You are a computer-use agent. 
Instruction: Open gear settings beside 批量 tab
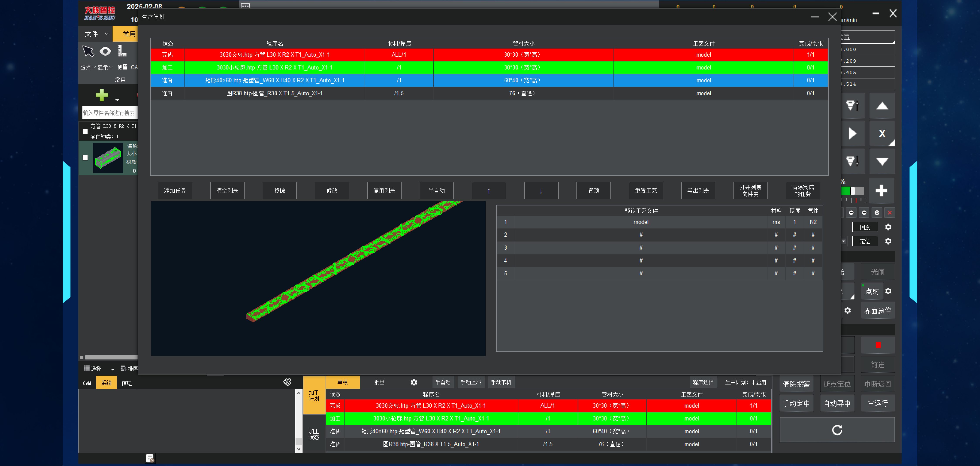tap(414, 382)
